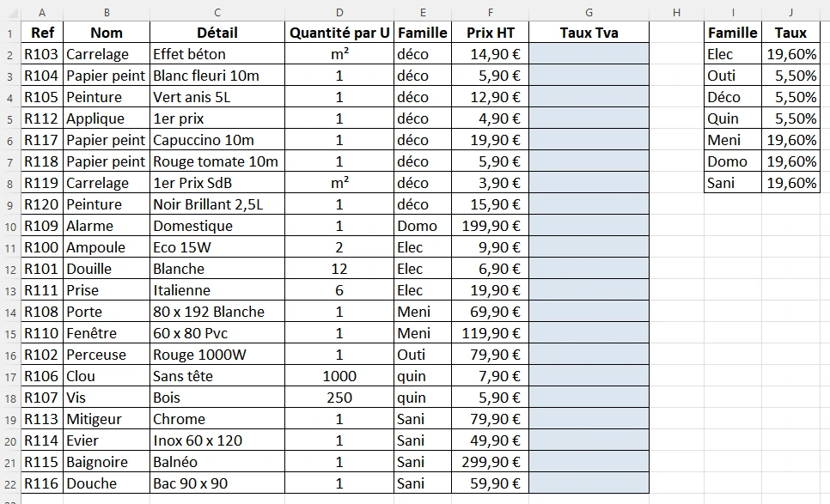
Task: Select the "Quantité par U" header cell
Action: tap(339, 33)
